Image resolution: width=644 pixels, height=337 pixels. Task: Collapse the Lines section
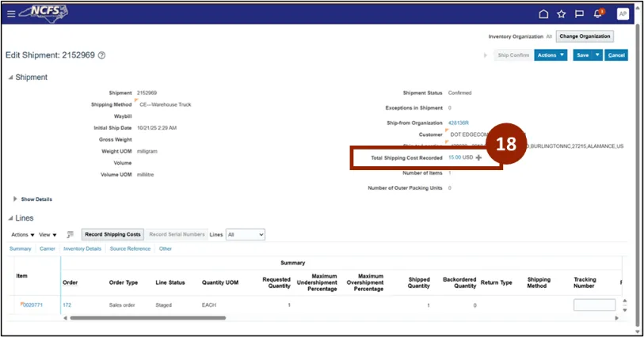(10, 218)
